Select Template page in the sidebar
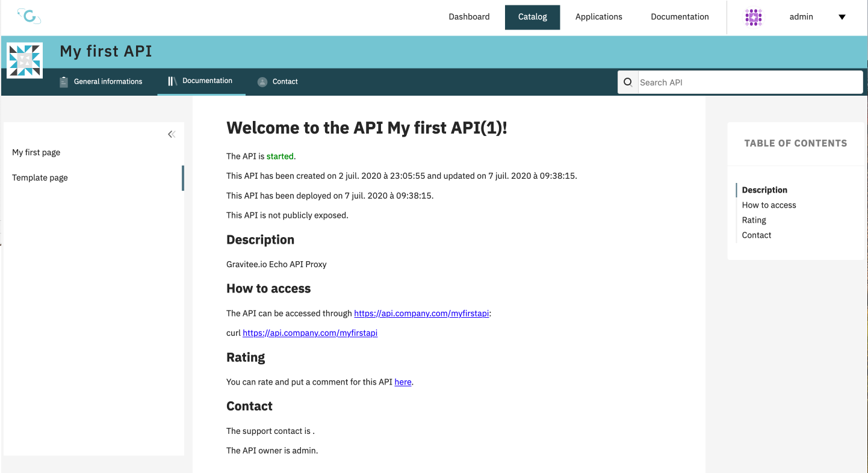Viewport: 868px width, 473px height. (x=40, y=178)
